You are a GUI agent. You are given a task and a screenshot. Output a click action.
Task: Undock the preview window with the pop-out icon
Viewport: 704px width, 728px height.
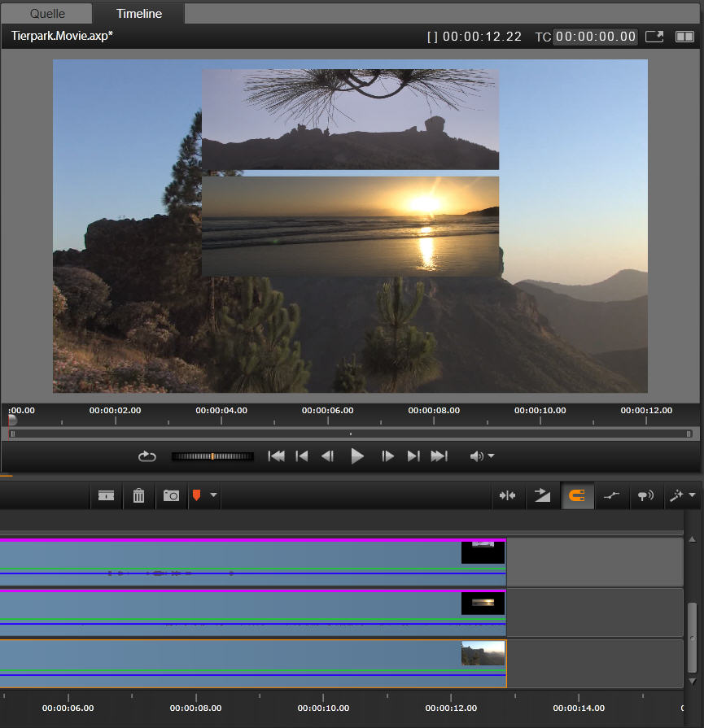[654, 37]
